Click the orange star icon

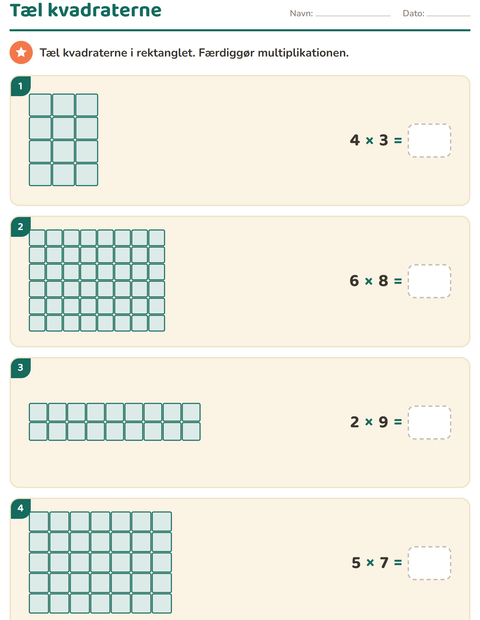21,52
